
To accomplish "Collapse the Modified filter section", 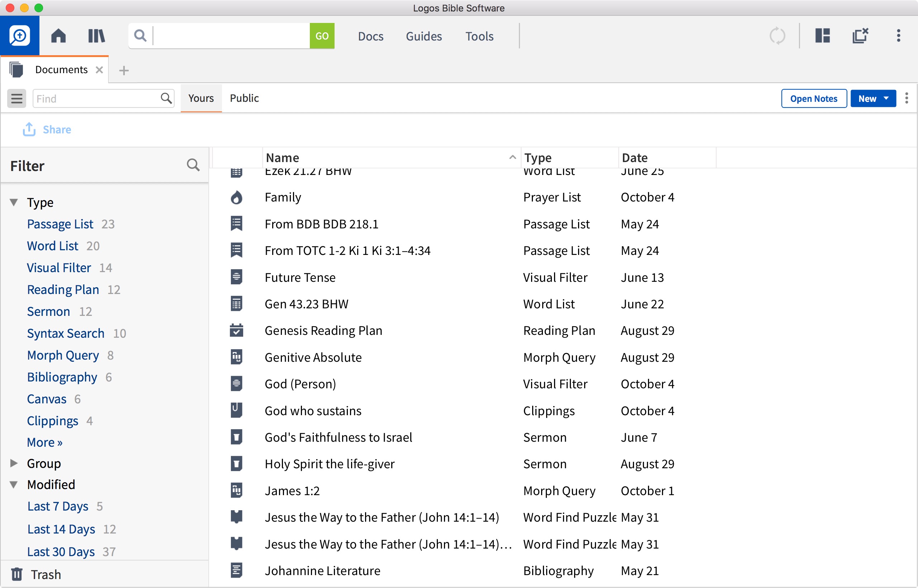I will (x=14, y=484).
